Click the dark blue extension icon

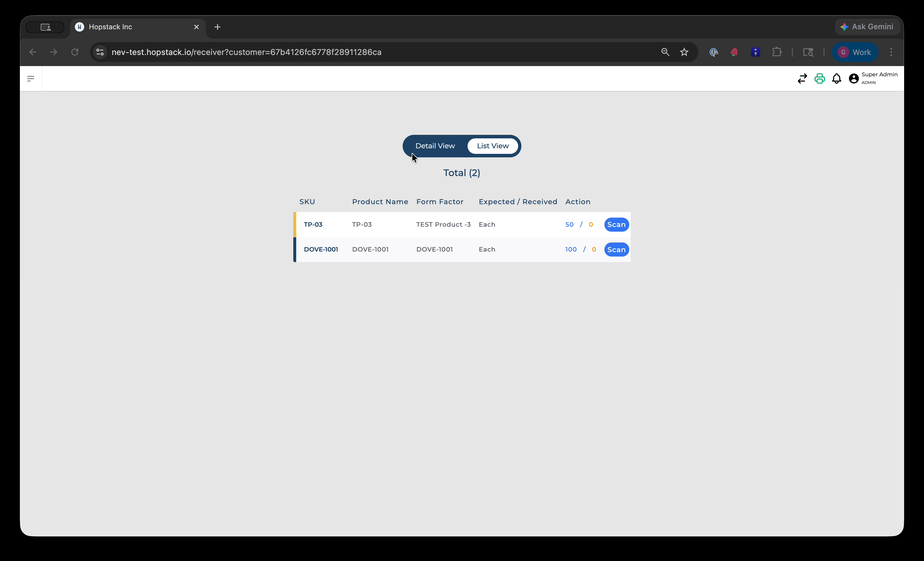756,52
